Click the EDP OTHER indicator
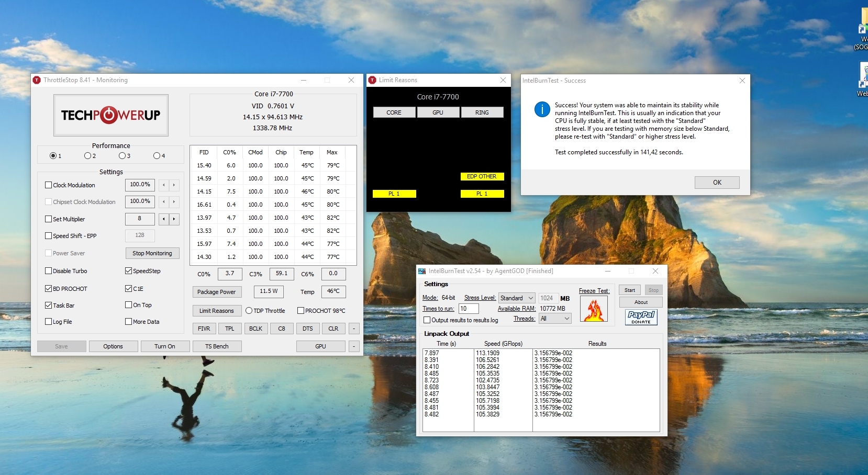868x475 pixels. pos(482,176)
